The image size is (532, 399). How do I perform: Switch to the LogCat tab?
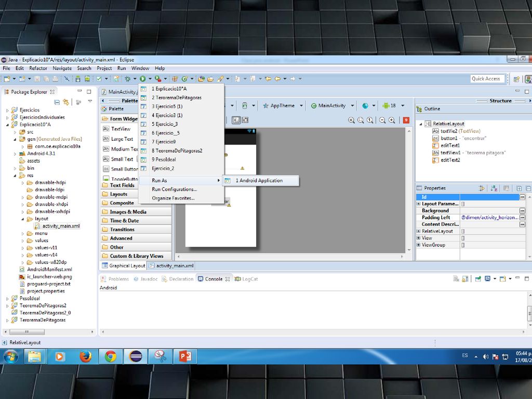tap(247, 279)
